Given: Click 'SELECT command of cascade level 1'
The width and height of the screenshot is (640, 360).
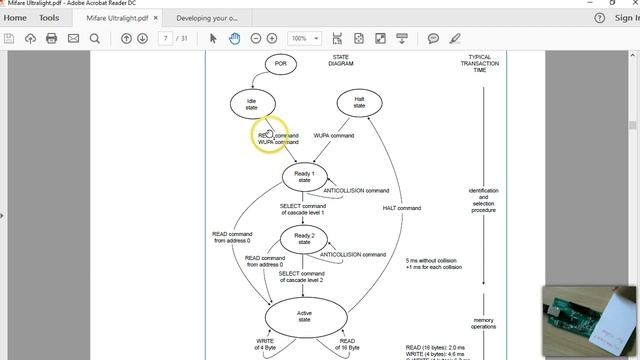Looking at the screenshot, I should coord(302,209).
